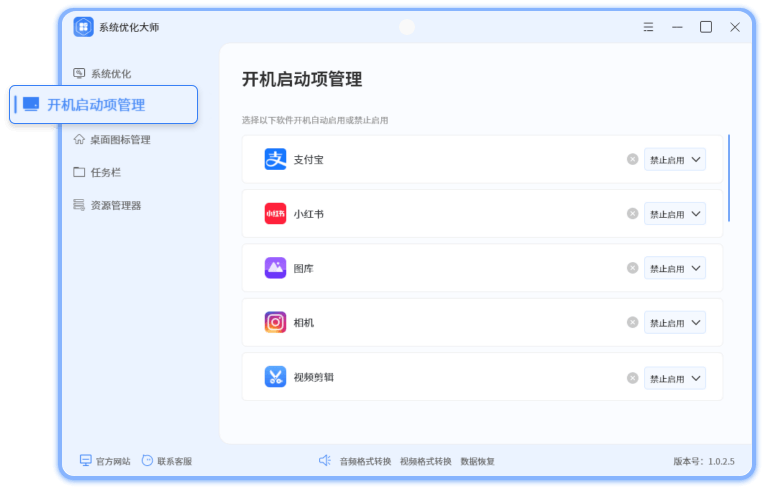Open 任务栏 sidebar section
765x490 pixels.
point(97,172)
